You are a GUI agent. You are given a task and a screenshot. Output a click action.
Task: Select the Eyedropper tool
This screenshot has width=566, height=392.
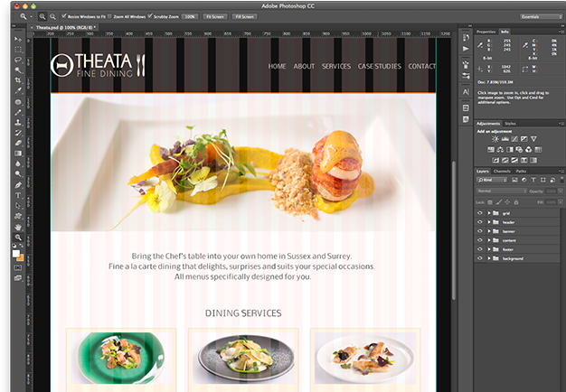pyautogui.click(x=18, y=91)
